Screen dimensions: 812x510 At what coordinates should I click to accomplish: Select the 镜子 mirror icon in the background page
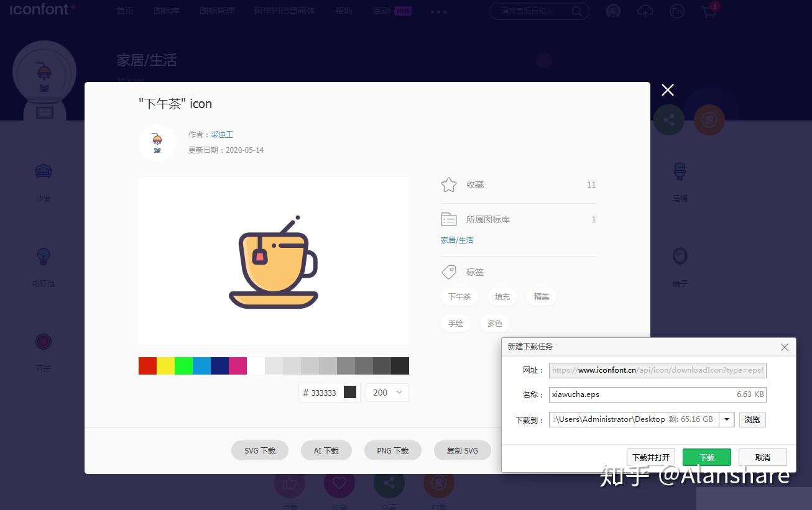(x=680, y=256)
